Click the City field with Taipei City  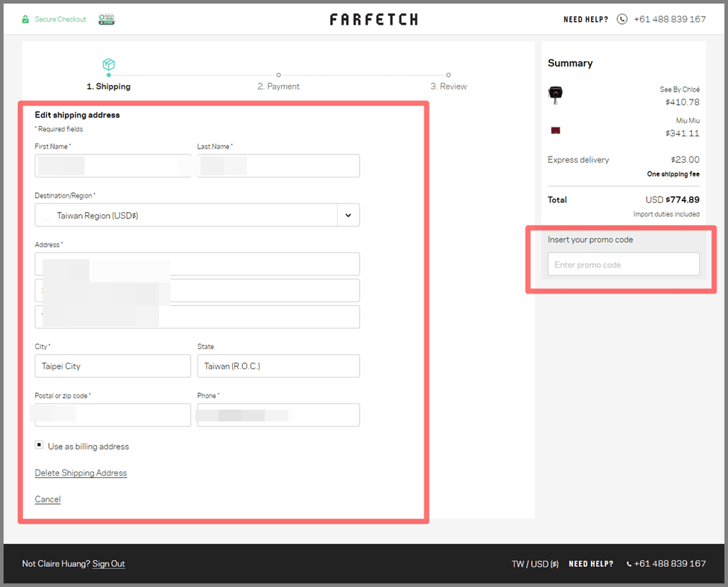[x=112, y=366]
